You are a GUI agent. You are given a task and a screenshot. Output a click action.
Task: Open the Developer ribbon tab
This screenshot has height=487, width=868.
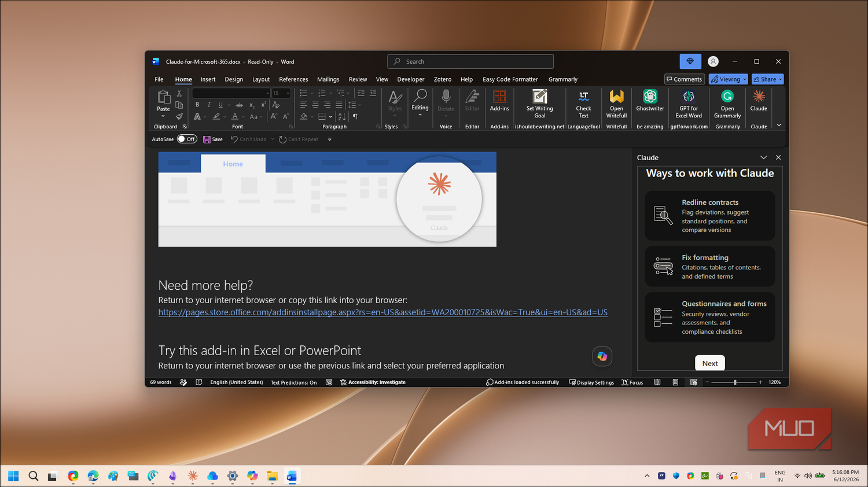(411, 79)
